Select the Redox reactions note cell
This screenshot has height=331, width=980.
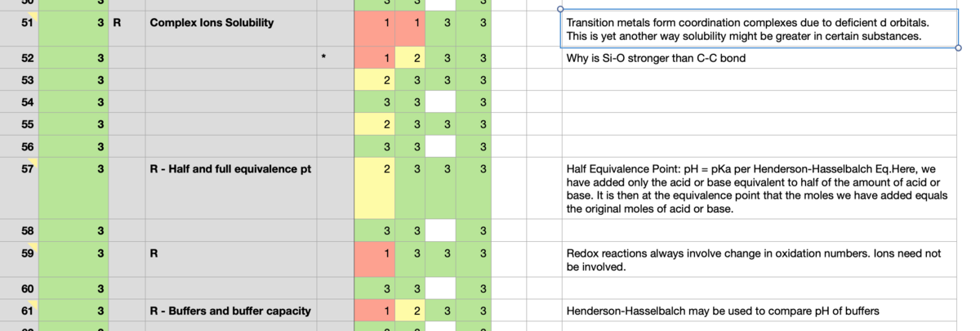point(759,260)
